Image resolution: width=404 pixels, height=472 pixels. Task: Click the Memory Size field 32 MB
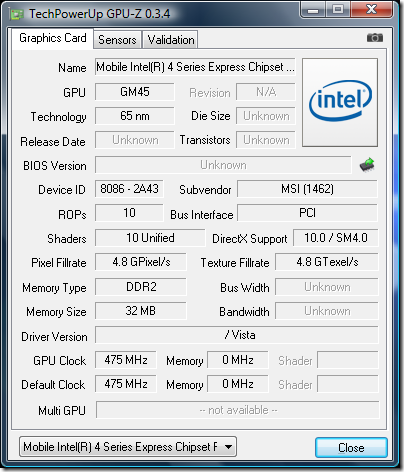[x=141, y=311]
